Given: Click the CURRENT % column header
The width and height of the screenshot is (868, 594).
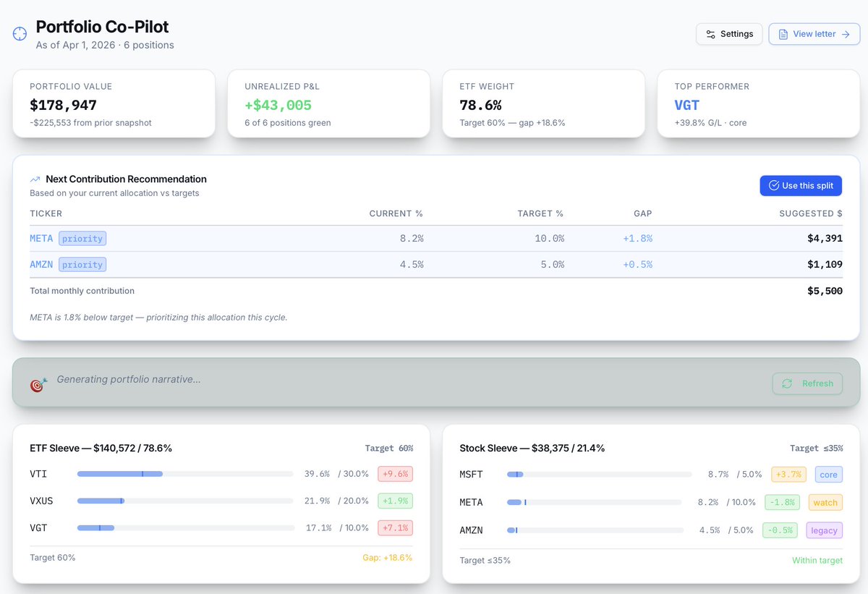Looking at the screenshot, I should coord(396,213).
